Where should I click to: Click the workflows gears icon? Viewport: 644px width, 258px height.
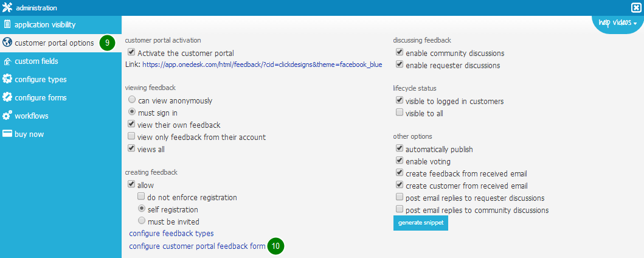click(x=7, y=116)
